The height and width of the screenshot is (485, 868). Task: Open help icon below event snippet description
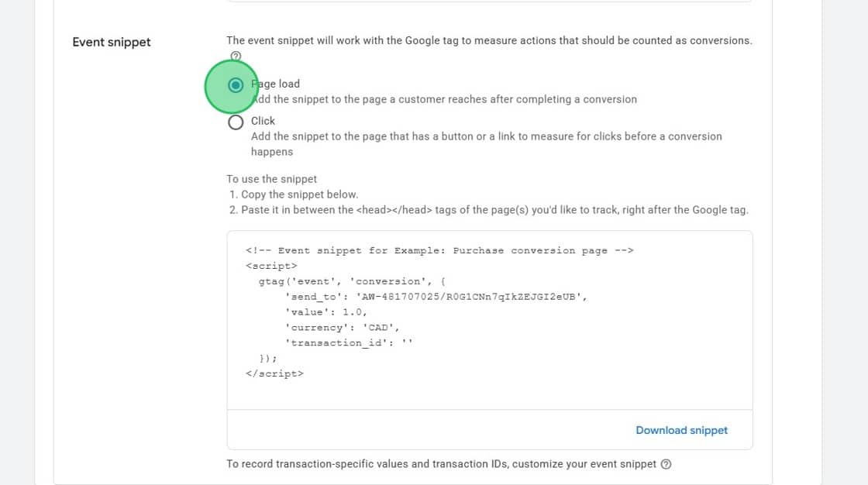coord(236,56)
